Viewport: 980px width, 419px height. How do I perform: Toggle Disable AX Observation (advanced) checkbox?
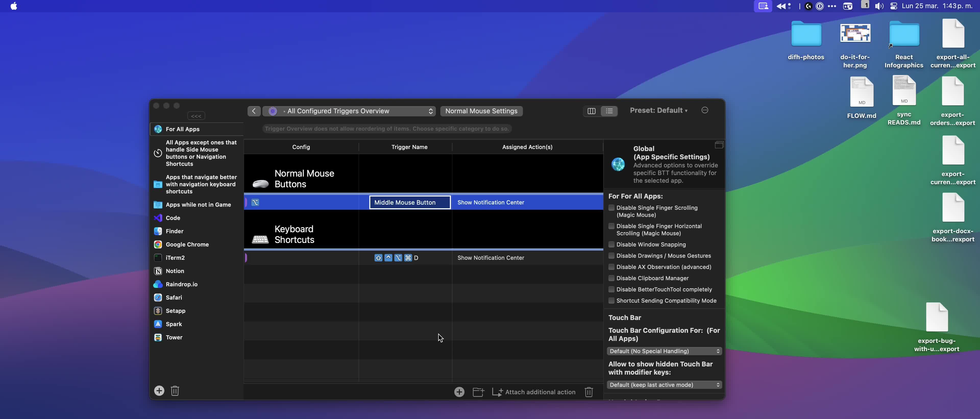(611, 267)
